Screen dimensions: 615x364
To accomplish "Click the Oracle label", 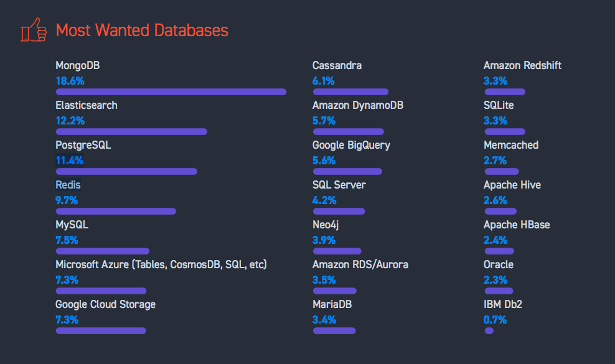I will 499,264.
